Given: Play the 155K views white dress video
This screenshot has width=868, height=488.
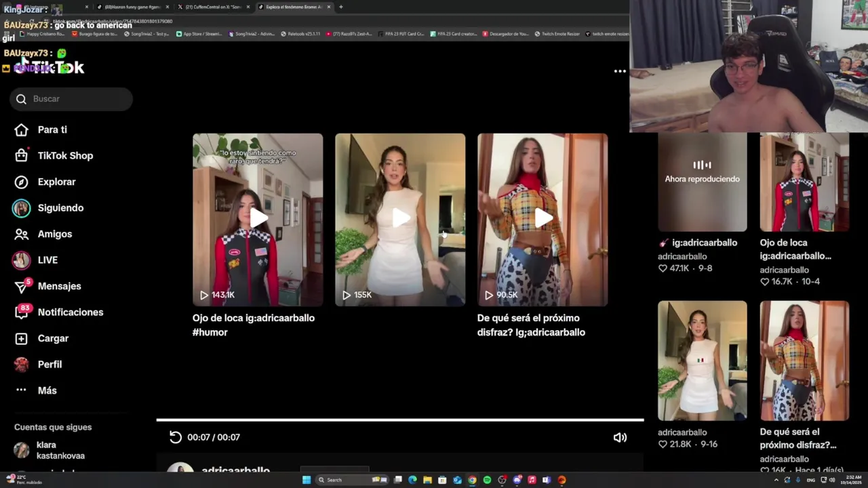Looking at the screenshot, I should 400,220.
